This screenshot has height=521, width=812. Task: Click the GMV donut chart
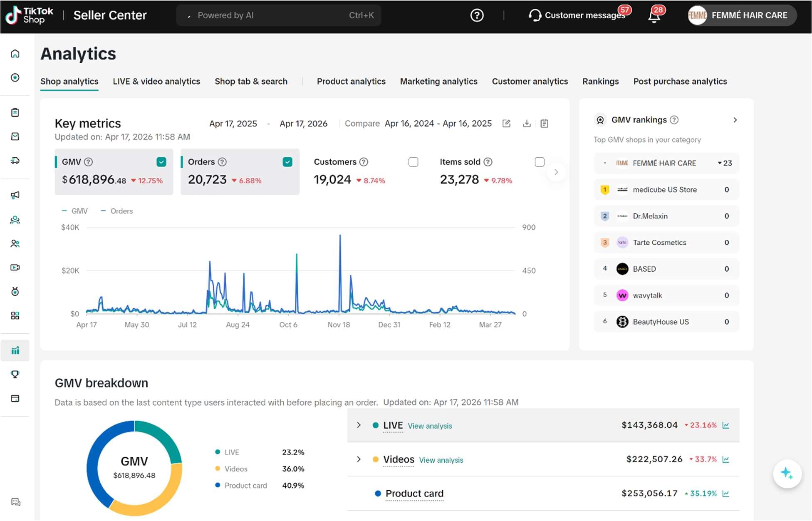[134, 468]
